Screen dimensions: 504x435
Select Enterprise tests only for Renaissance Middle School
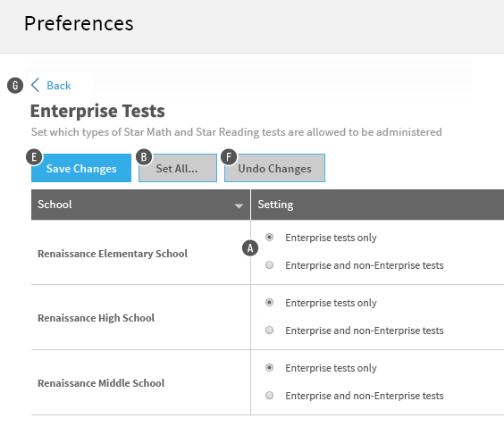(x=269, y=367)
